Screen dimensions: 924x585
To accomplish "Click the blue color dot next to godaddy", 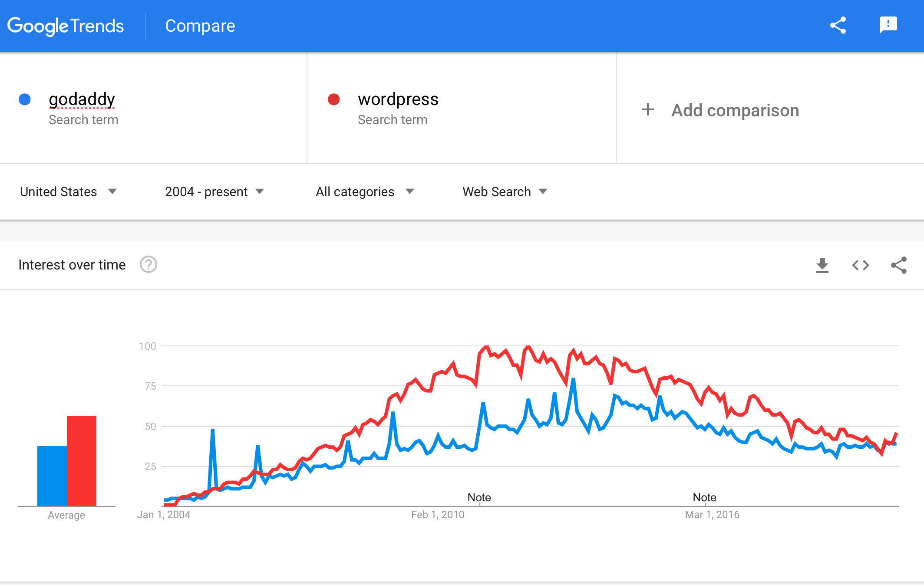I will pyautogui.click(x=25, y=99).
